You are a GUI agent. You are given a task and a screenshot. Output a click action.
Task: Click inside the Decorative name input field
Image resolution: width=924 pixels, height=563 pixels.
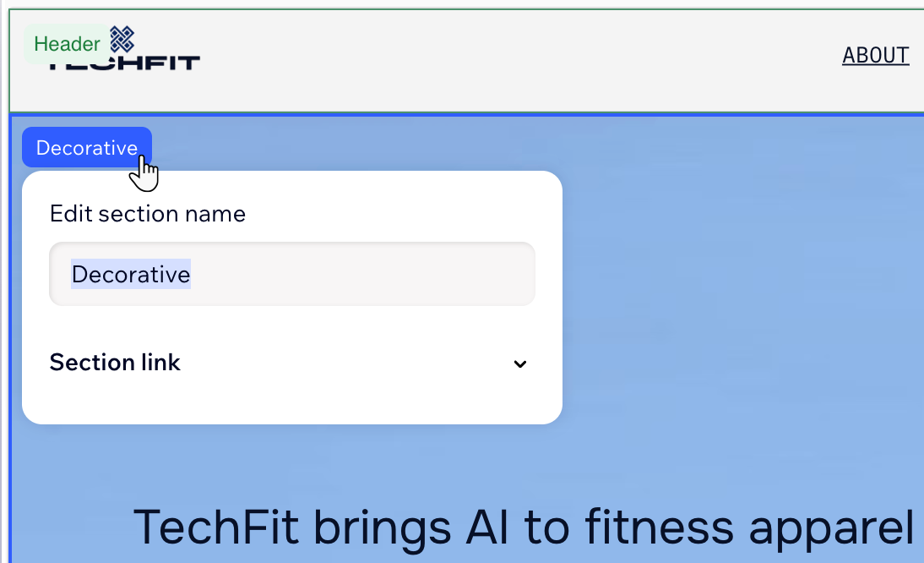point(291,274)
